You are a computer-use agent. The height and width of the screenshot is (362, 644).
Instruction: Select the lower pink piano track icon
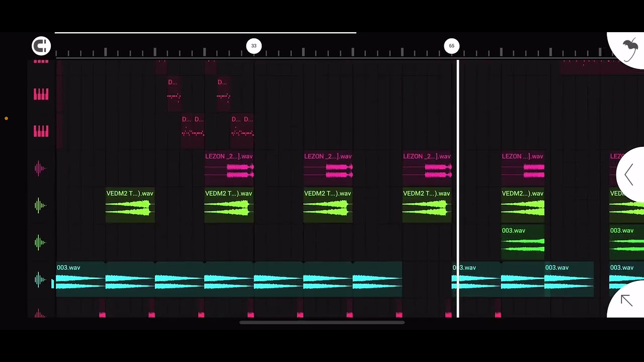[x=41, y=131]
